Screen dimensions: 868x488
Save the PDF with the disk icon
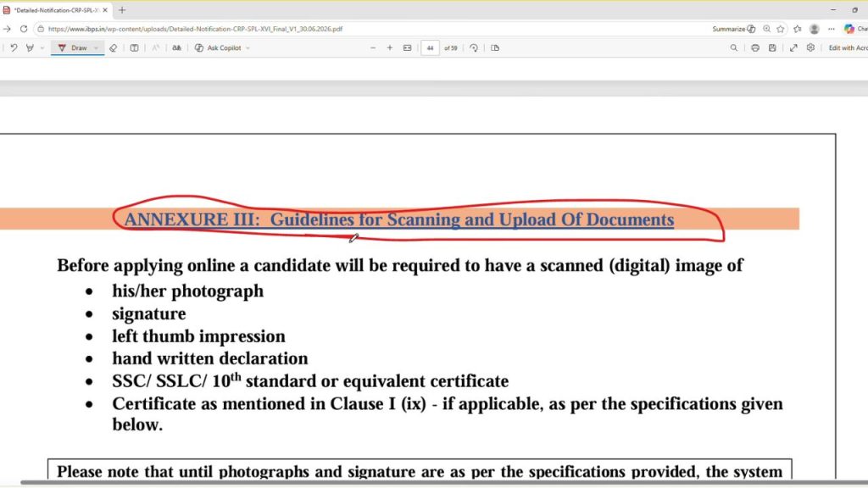(x=772, y=48)
